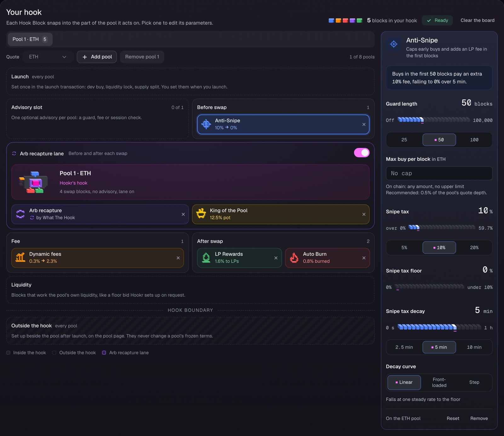This screenshot has height=436, width=504.
Task: Open the Quote ETH dropdown
Action: [x=48, y=57]
